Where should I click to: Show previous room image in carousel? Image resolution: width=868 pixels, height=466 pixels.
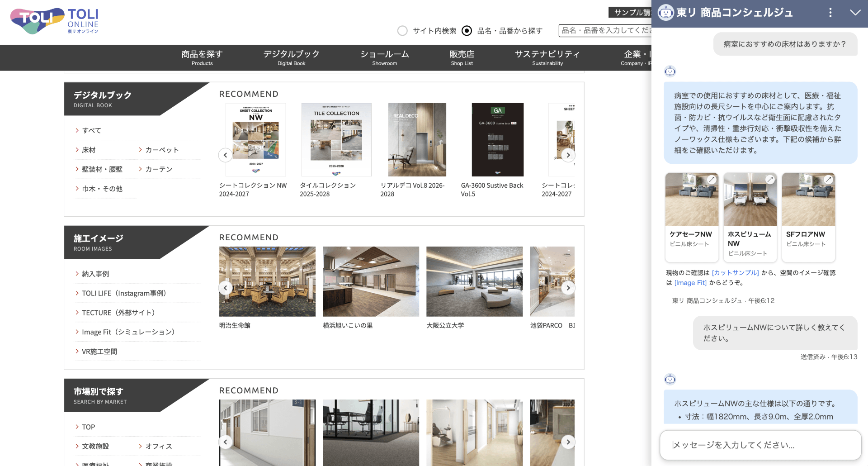point(225,288)
